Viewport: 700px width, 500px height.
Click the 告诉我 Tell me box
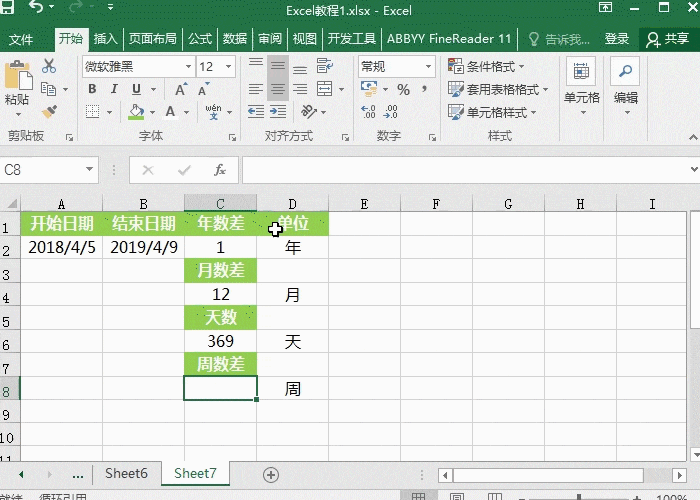click(x=559, y=39)
